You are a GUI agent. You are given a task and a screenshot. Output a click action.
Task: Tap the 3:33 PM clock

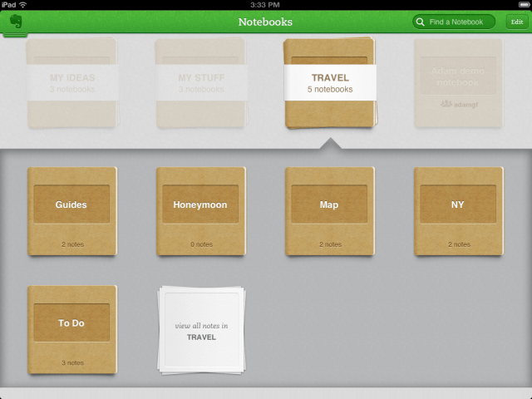click(266, 5)
